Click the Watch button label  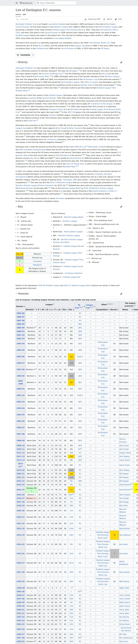pyautogui.click(x=109, y=19)
